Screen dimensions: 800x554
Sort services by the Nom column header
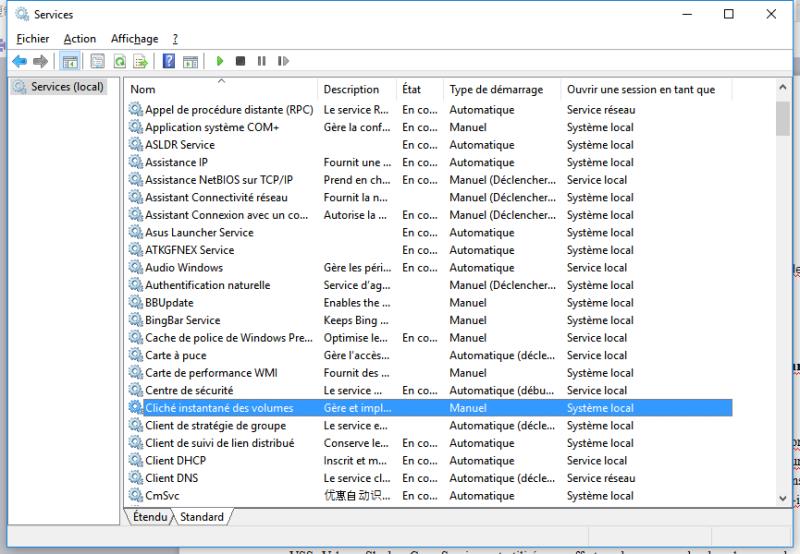tap(220, 89)
